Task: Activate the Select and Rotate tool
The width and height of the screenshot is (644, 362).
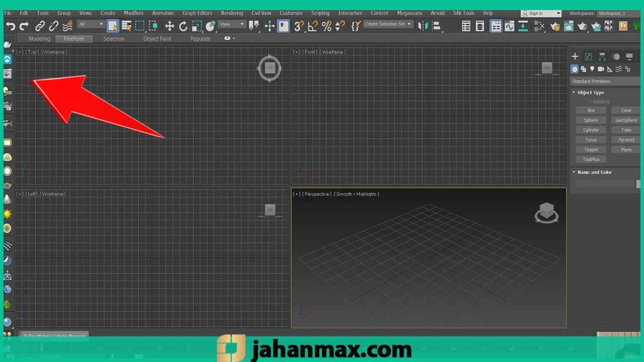Action: coord(183,26)
